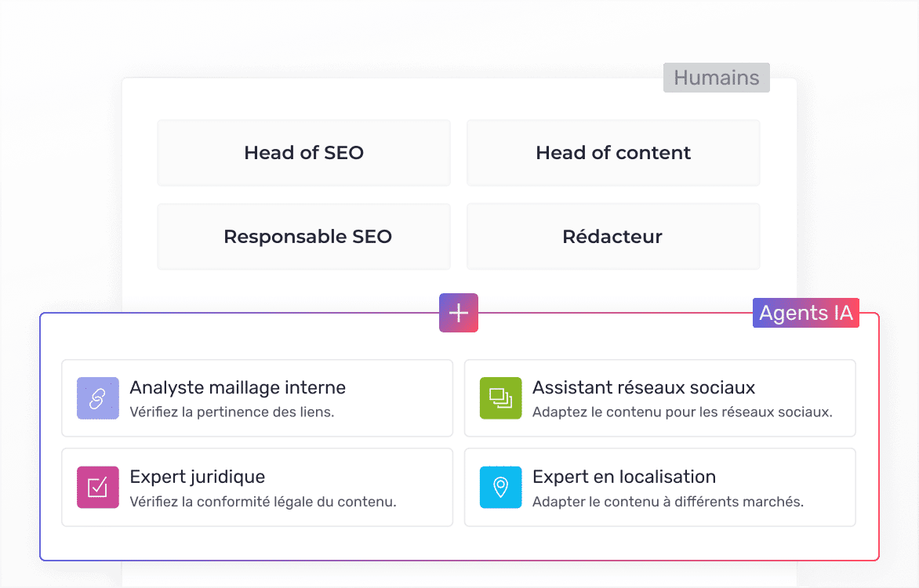Click empty space below the agent cards in Agents IA panel
The image size is (919, 588).
pyautogui.click(x=459, y=543)
